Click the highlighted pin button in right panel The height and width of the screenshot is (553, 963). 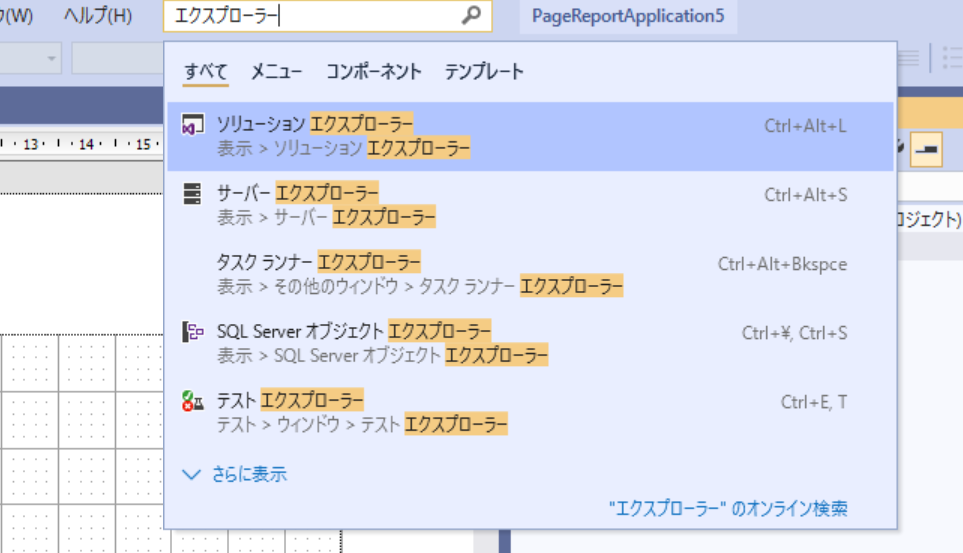pos(926,149)
